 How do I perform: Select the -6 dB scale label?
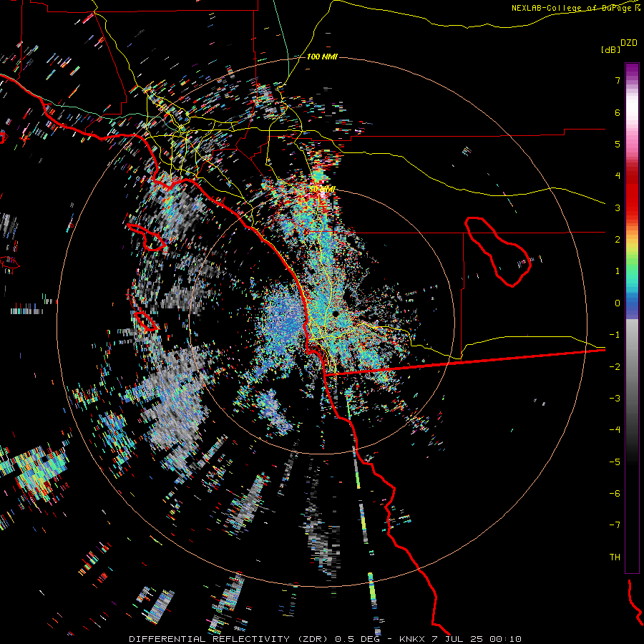coord(615,494)
